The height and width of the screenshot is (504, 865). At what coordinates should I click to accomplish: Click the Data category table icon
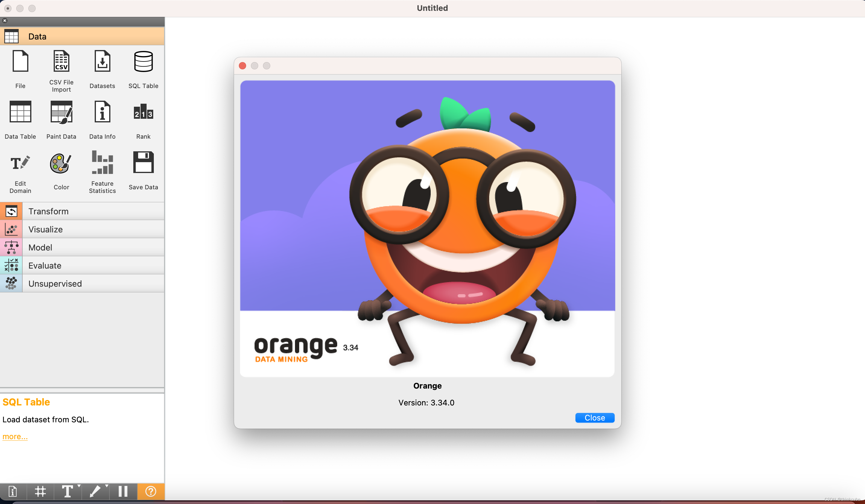11,36
